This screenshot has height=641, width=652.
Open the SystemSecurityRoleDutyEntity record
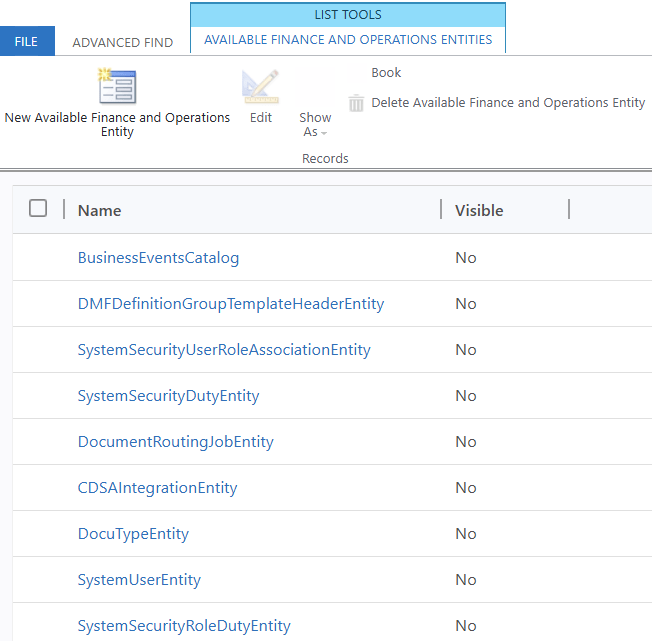click(184, 626)
